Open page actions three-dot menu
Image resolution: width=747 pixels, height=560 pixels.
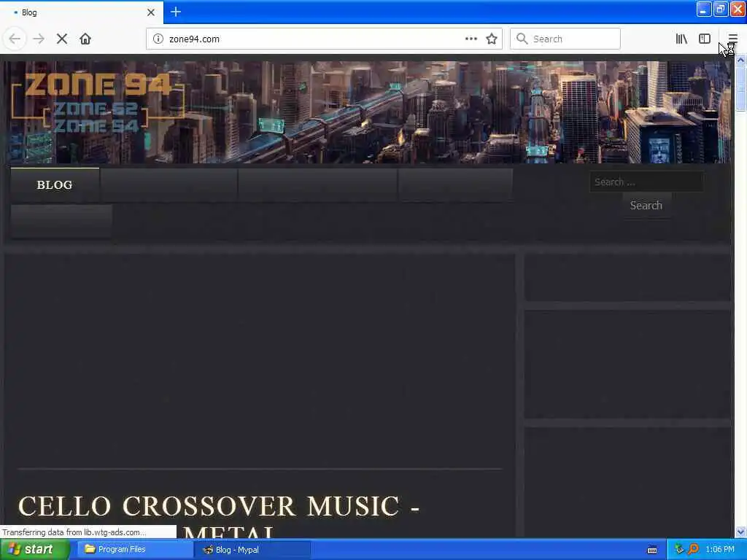pos(471,39)
